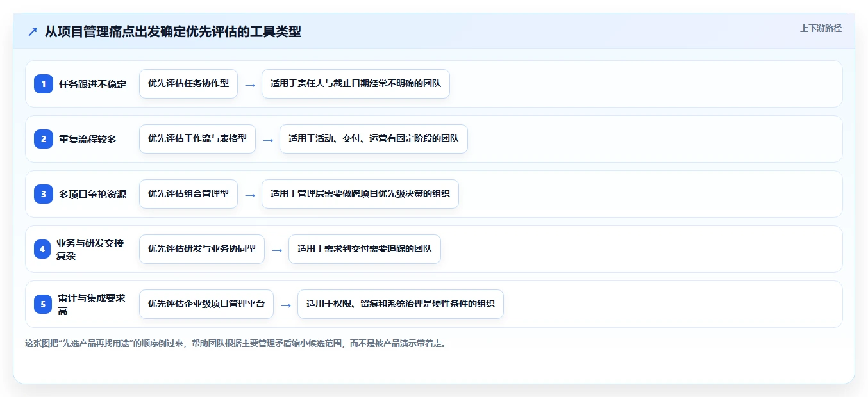Select the 业务与研发交接复杂 label
This screenshot has width=868, height=397.
click(x=91, y=249)
